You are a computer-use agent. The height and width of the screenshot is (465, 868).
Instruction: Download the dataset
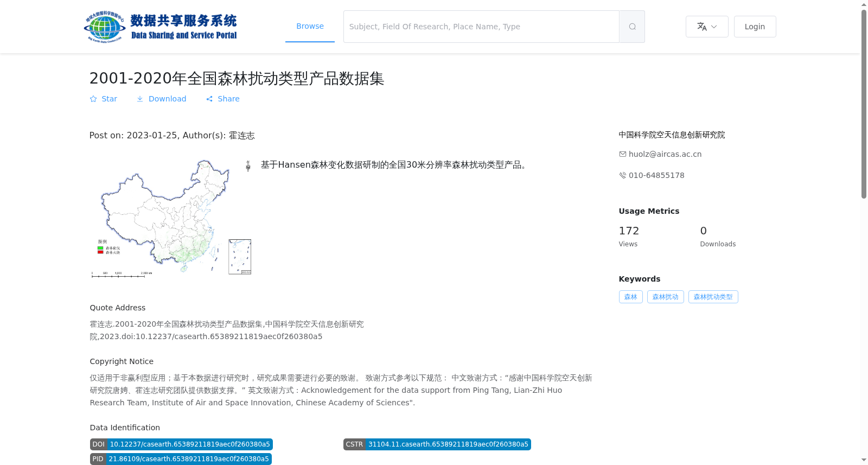pos(161,99)
